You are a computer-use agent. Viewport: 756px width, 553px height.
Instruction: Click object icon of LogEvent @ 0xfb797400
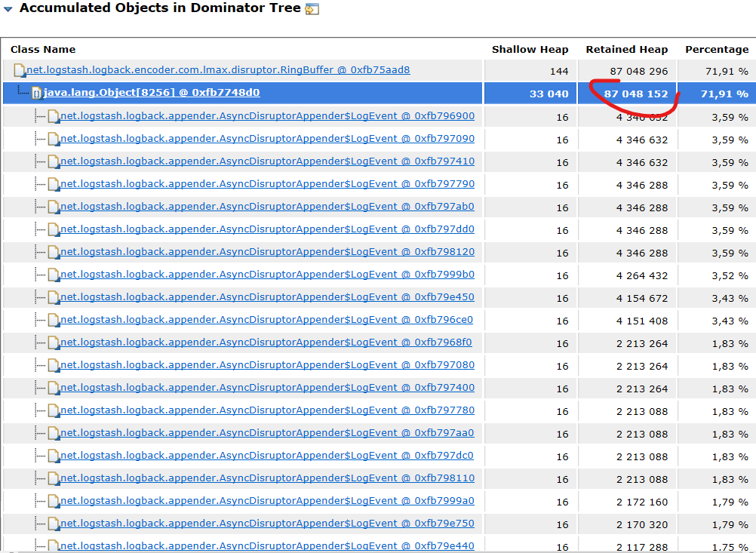[x=54, y=389]
